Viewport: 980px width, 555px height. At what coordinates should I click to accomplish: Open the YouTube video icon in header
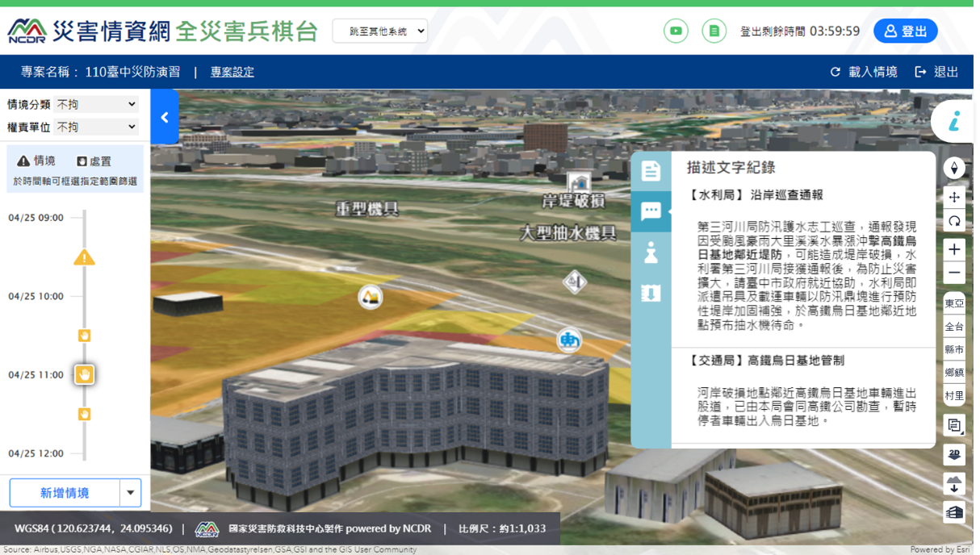pyautogui.click(x=676, y=31)
